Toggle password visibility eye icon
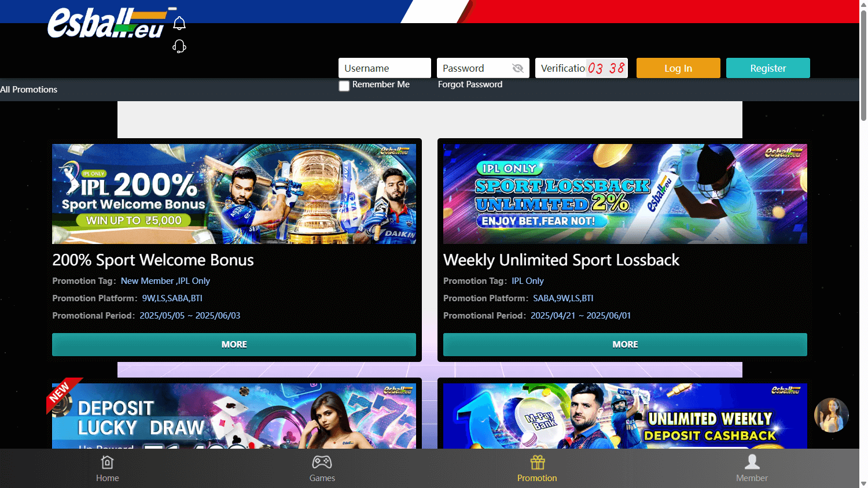 (x=517, y=68)
